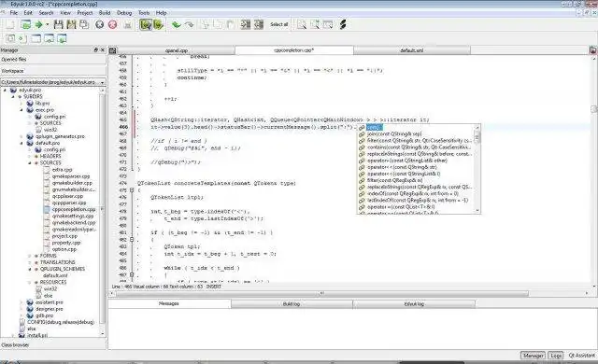
Task: Choose contains(const QString& str completion entry
Action: click(x=420, y=147)
